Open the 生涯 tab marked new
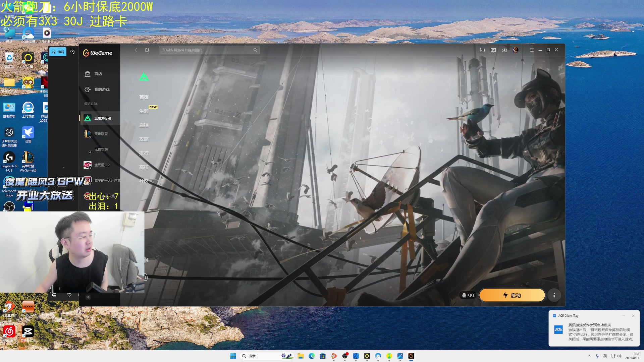The height and width of the screenshot is (362, 644). tap(144, 111)
